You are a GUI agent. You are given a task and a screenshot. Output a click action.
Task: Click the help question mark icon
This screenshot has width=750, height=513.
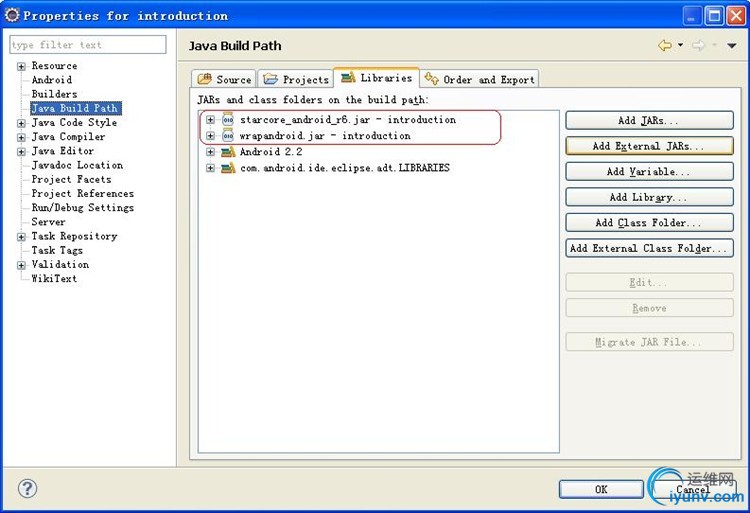tap(27, 488)
